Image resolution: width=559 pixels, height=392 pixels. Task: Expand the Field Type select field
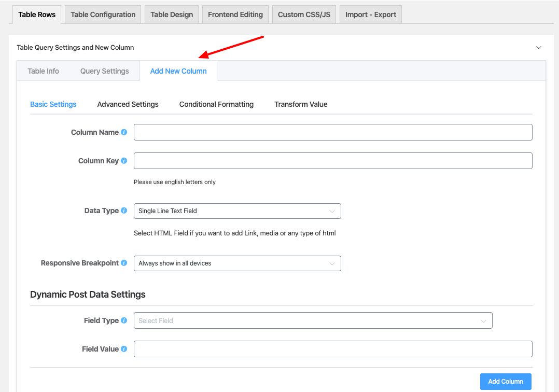point(313,321)
